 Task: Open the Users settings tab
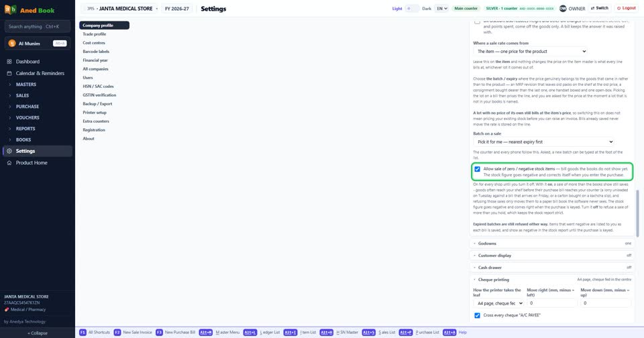tap(105, 78)
